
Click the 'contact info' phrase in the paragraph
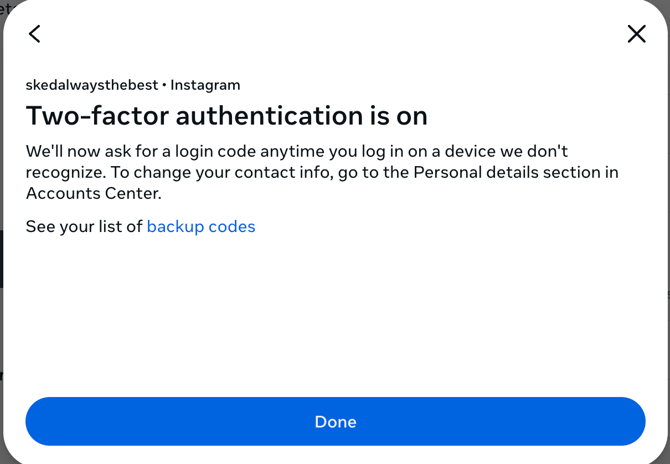pyautogui.click(x=284, y=172)
